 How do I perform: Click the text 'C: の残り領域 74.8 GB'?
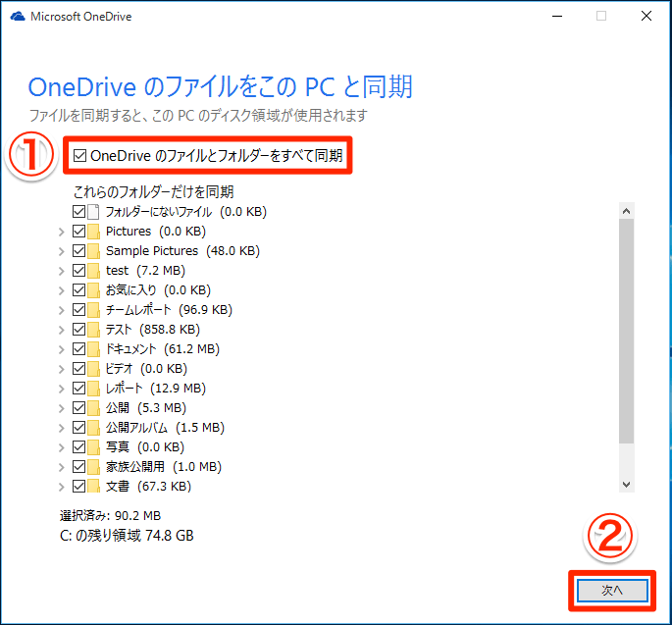pos(127,536)
